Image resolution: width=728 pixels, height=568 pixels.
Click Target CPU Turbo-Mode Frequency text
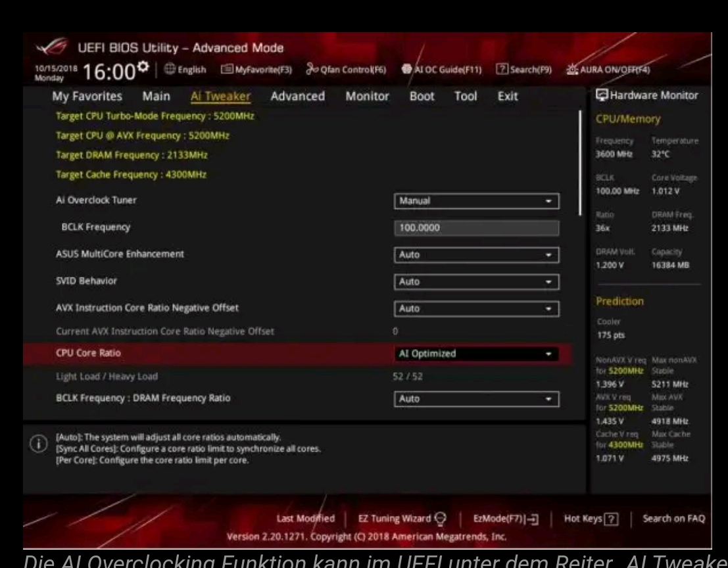(x=155, y=116)
